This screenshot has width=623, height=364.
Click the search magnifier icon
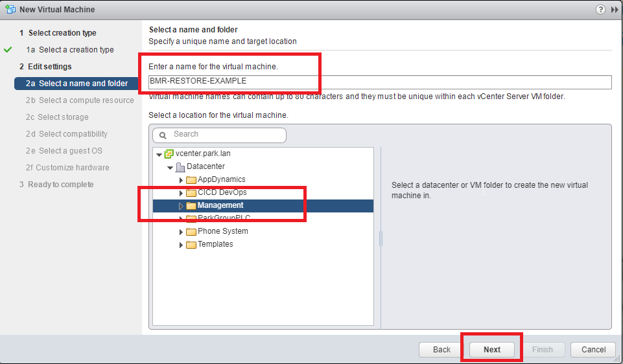(x=163, y=135)
